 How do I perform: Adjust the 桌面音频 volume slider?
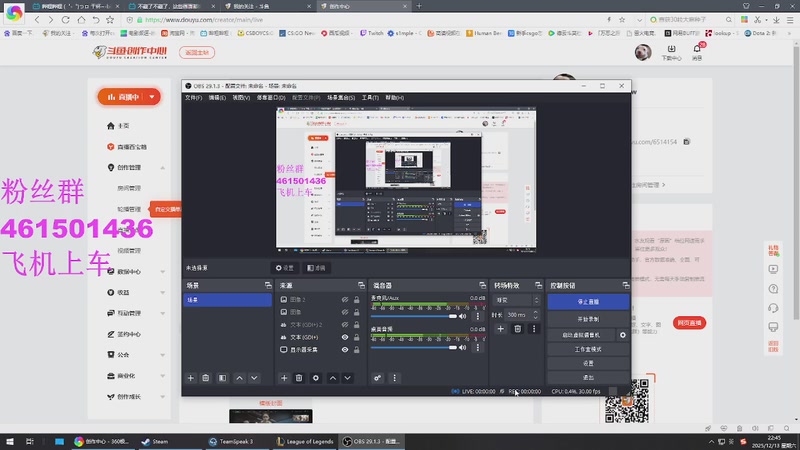point(414,347)
